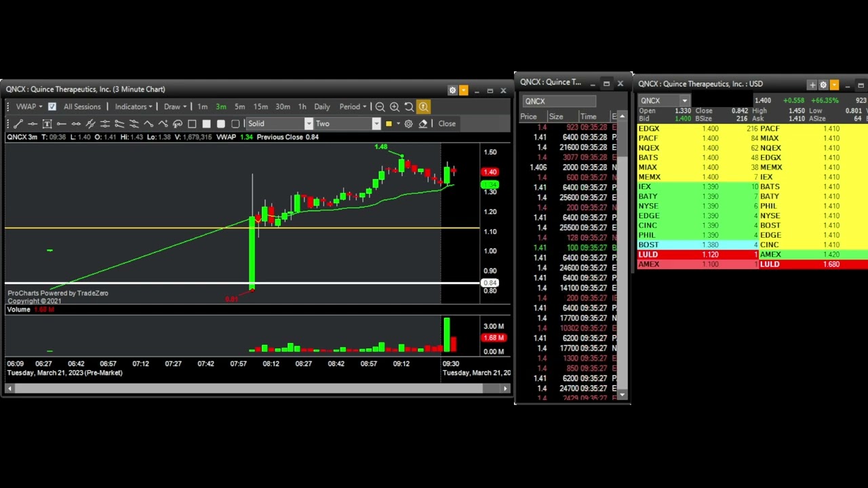Screen dimensions: 868x488
Task: Switch to the 1h timeframe
Action: [x=302, y=106]
